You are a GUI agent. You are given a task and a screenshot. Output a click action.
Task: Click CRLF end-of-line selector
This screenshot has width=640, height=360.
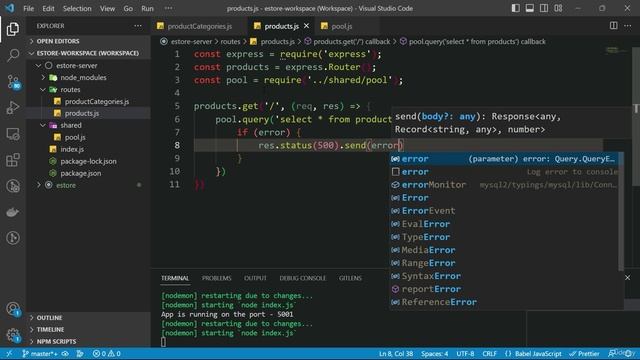pos(489,353)
